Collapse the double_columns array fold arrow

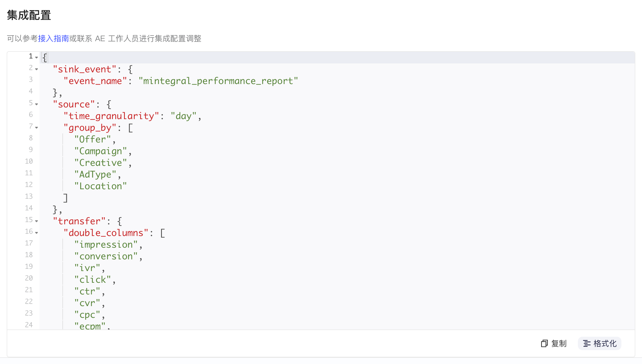point(37,233)
